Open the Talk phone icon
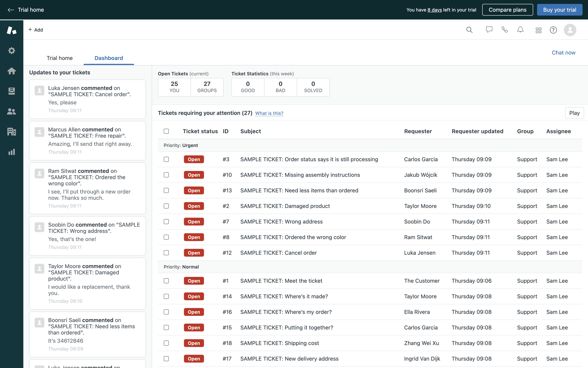The image size is (588, 368). point(505,30)
